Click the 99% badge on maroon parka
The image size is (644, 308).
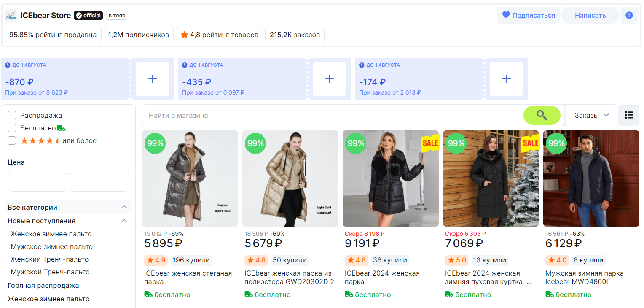(155, 143)
